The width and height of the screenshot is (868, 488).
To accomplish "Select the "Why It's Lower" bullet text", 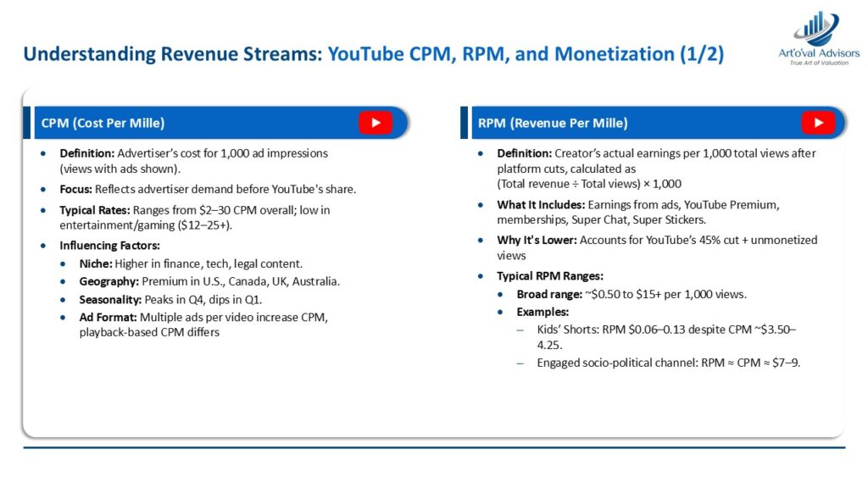I will 644,247.
